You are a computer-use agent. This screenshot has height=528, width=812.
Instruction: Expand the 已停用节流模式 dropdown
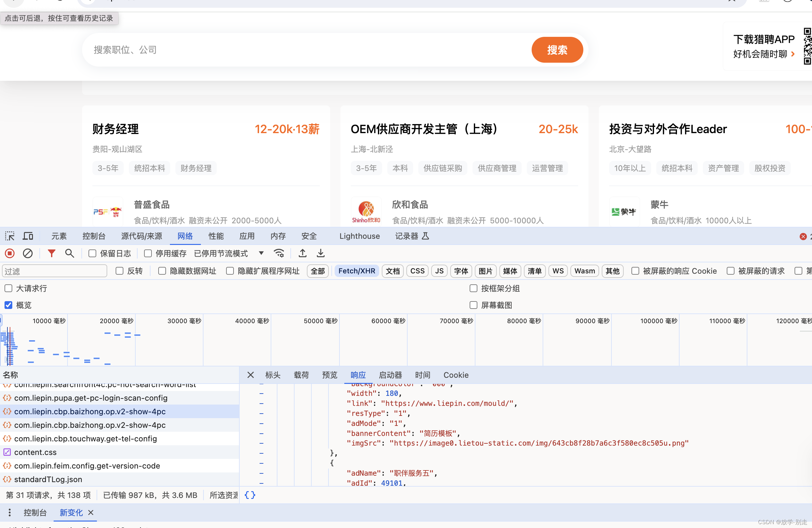click(261, 253)
